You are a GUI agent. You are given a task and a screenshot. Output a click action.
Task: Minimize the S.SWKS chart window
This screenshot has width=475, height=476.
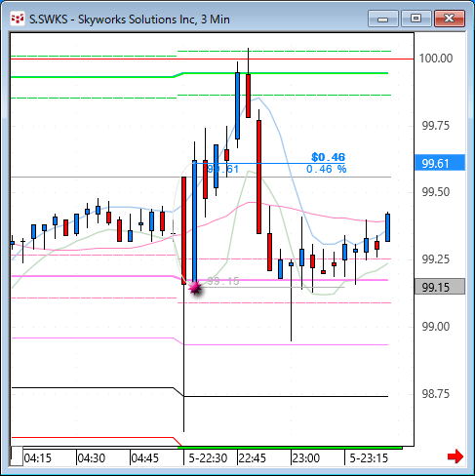tap(383, 19)
